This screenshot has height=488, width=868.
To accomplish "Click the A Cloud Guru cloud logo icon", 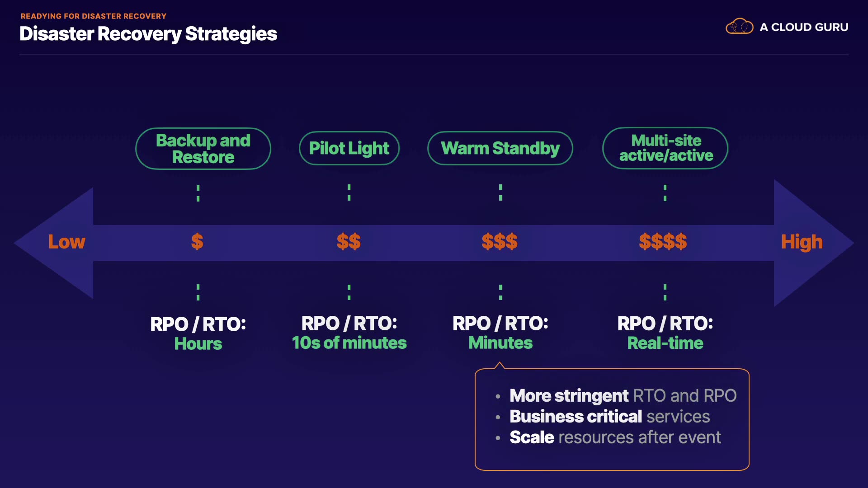I will (739, 27).
